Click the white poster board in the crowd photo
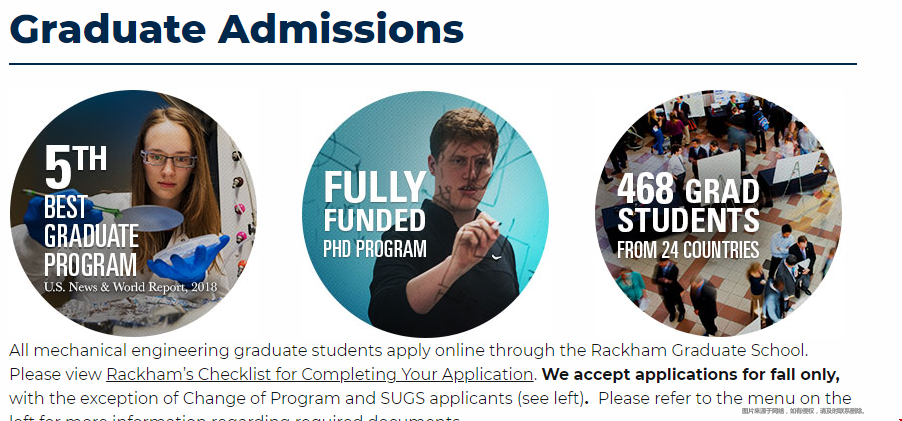 point(718,169)
